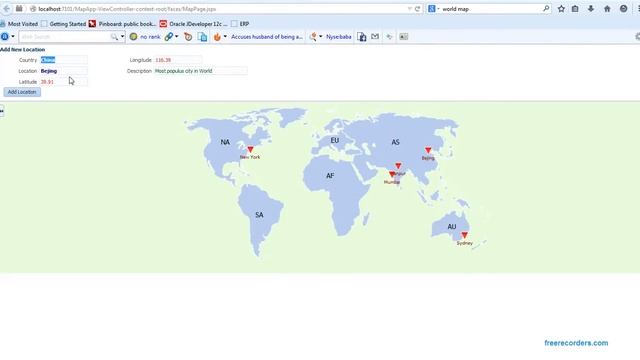Open the Pinboard public bookmarks link

[122, 24]
